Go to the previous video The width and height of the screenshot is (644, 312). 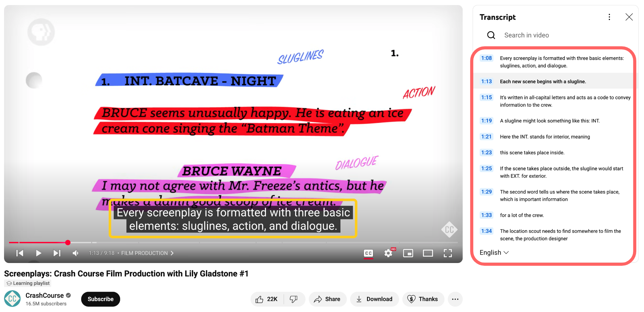[x=20, y=253]
